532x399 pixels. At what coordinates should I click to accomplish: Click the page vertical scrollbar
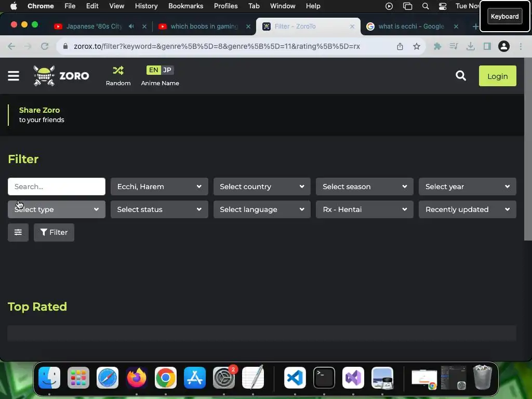[528, 149]
